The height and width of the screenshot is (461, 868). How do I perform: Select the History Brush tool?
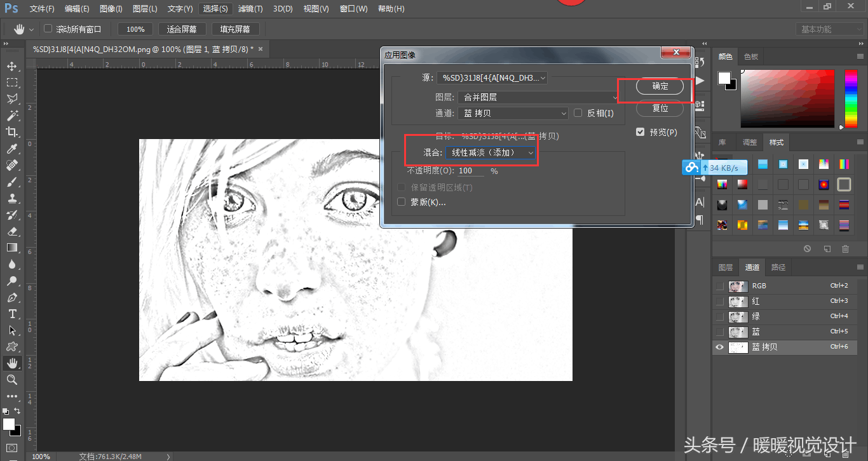click(x=12, y=215)
